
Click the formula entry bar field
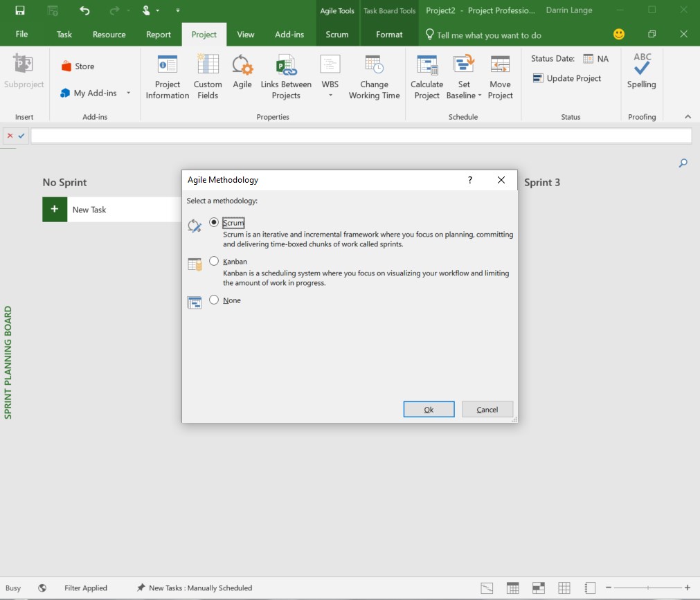point(361,136)
